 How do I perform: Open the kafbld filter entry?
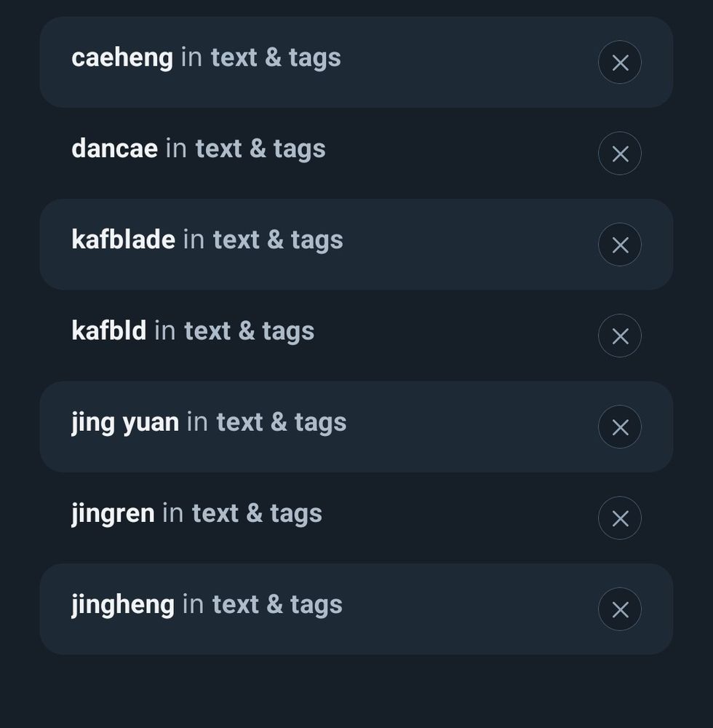coord(356,336)
